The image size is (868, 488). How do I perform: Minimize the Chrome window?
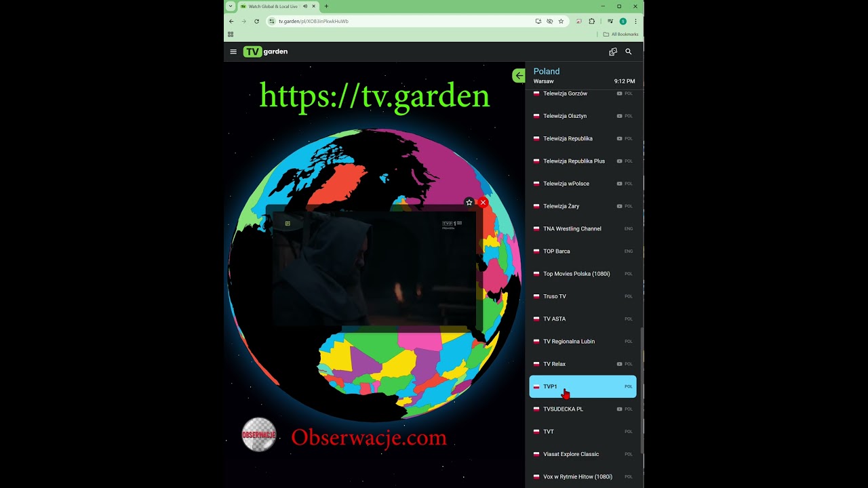(602, 6)
